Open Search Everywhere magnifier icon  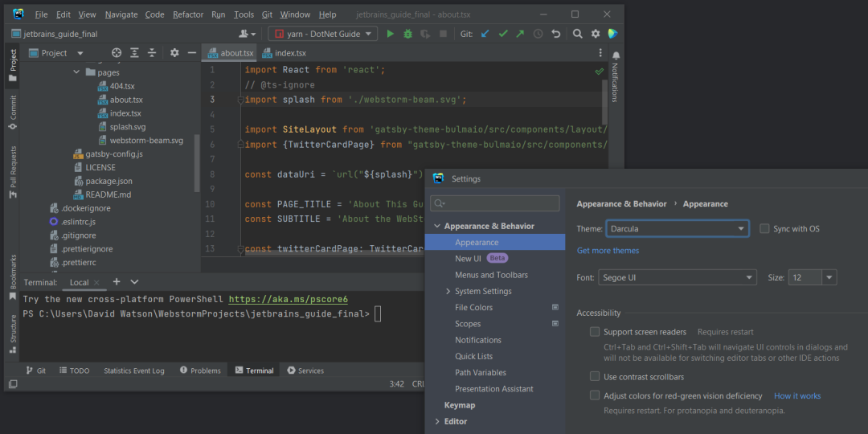tap(577, 34)
